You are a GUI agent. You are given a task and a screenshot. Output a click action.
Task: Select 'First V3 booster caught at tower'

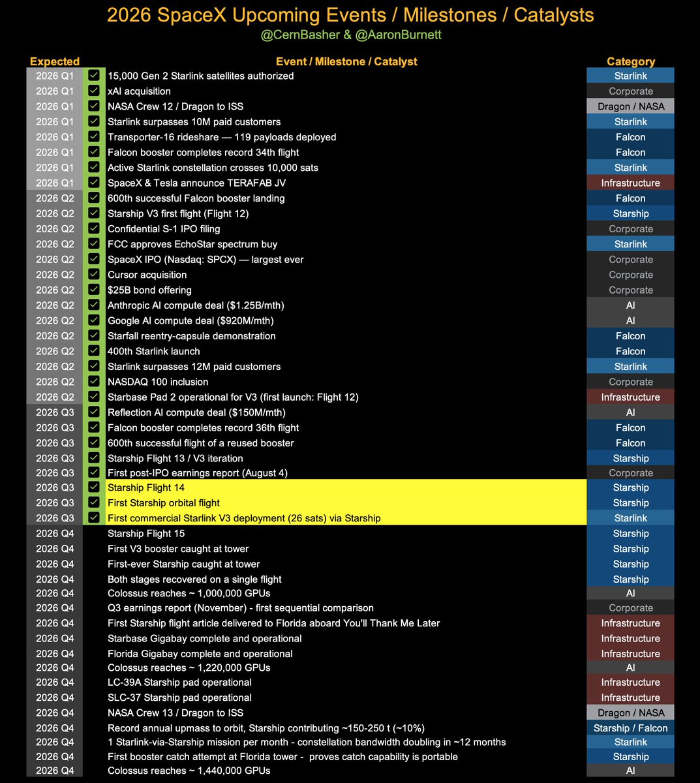click(178, 549)
